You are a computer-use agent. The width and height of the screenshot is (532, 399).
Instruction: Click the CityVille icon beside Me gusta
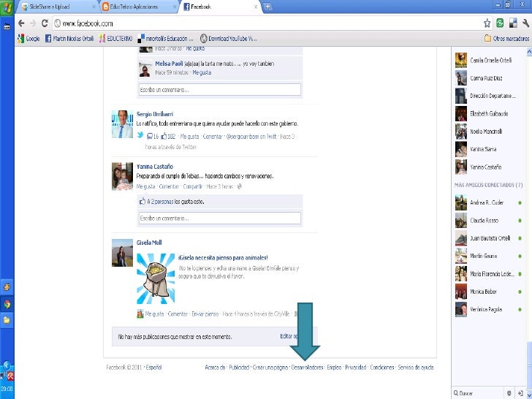click(140, 313)
